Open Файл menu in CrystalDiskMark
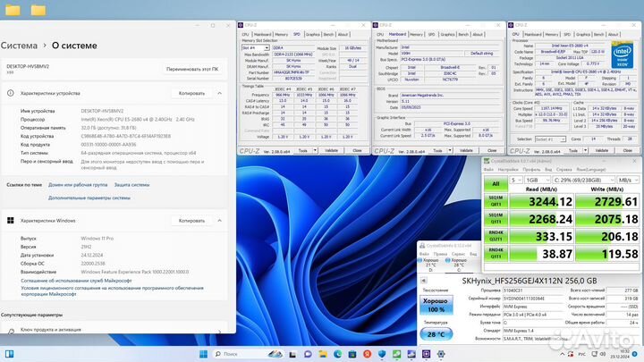 point(488,170)
